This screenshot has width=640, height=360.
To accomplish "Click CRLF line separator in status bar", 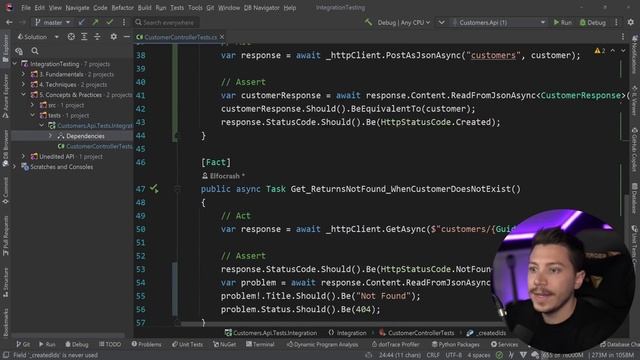I will (433, 355).
